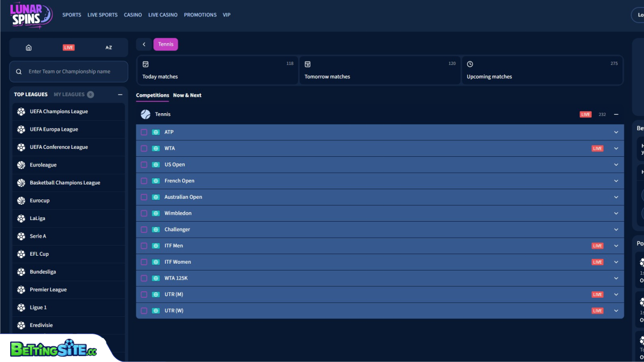Click the UEFA Champions League crest icon
The width and height of the screenshot is (644, 362).
point(20,111)
